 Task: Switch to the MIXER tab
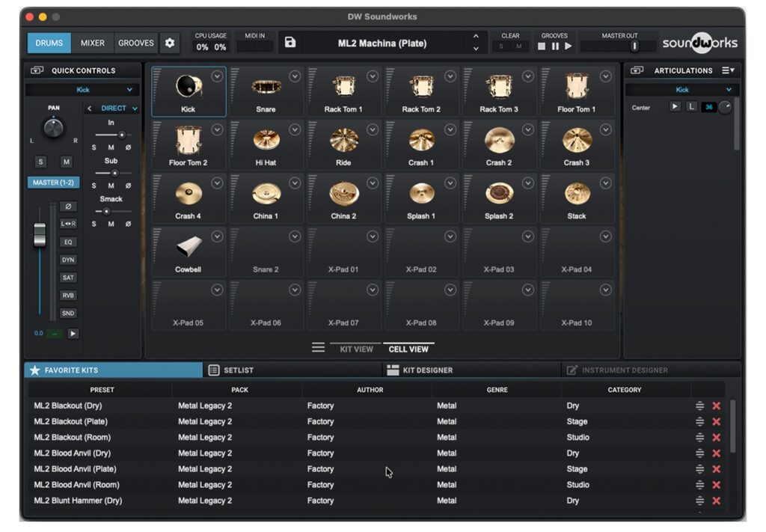(92, 43)
